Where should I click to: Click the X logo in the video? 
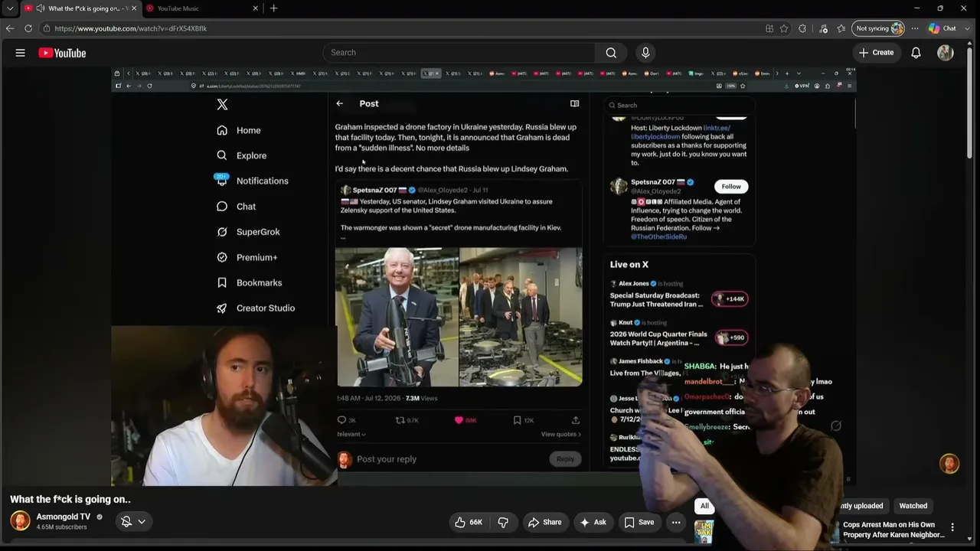tap(222, 105)
